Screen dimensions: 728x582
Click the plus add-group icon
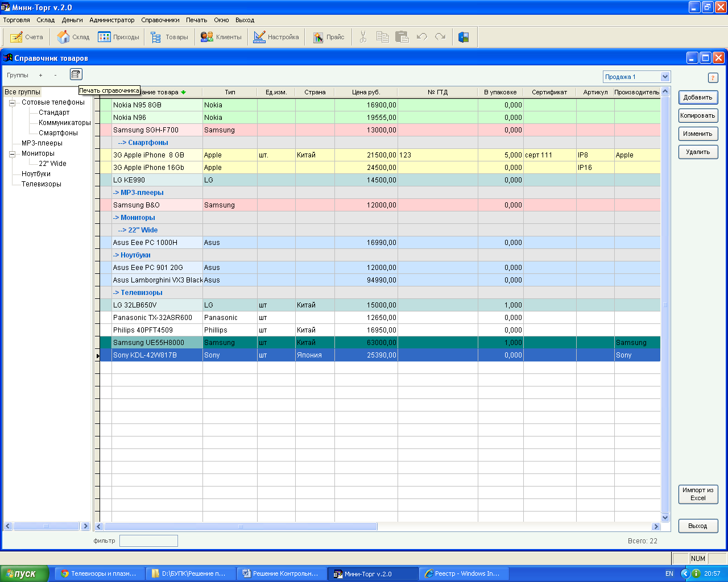tap(40, 75)
